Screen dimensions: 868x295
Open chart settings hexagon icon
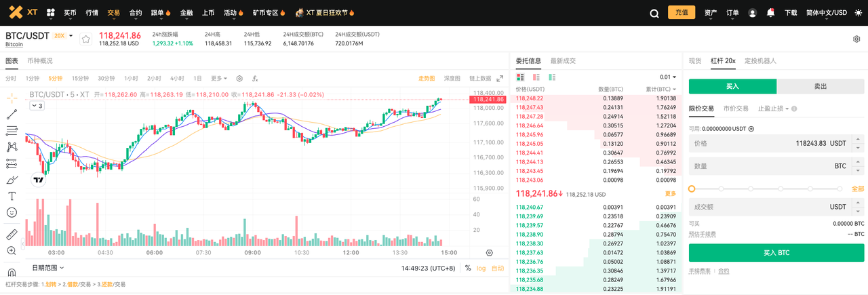click(x=239, y=79)
